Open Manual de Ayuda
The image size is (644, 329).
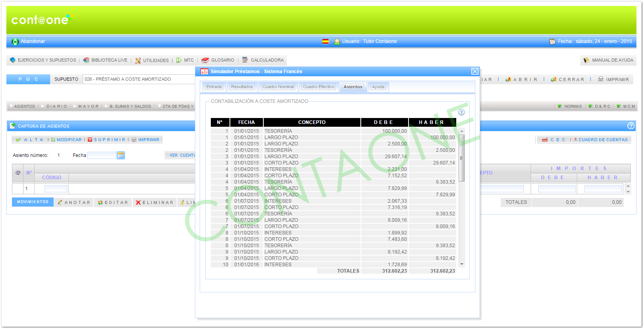click(x=608, y=60)
